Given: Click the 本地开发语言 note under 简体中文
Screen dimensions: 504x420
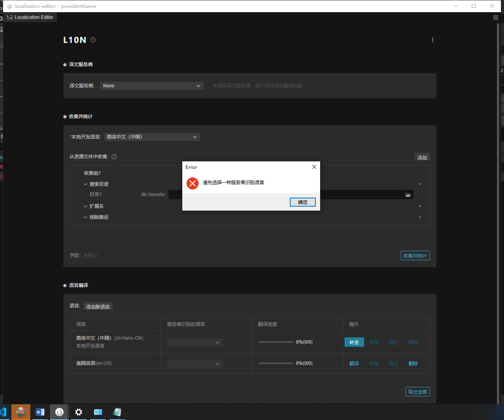Looking at the screenshot, I should 90,346.
